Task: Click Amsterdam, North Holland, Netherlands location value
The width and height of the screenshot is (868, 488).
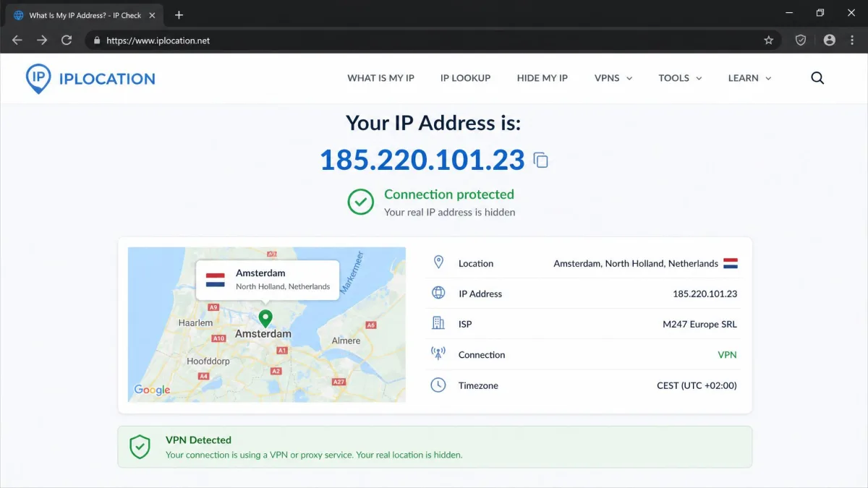Action: 636,263
